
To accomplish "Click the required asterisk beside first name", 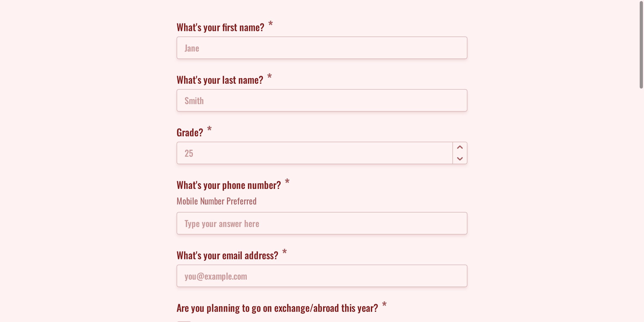I will 270,24.
